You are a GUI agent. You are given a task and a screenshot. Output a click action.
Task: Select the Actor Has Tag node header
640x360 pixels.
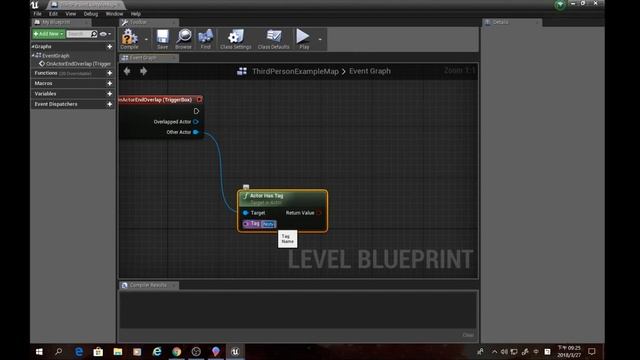(282, 198)
